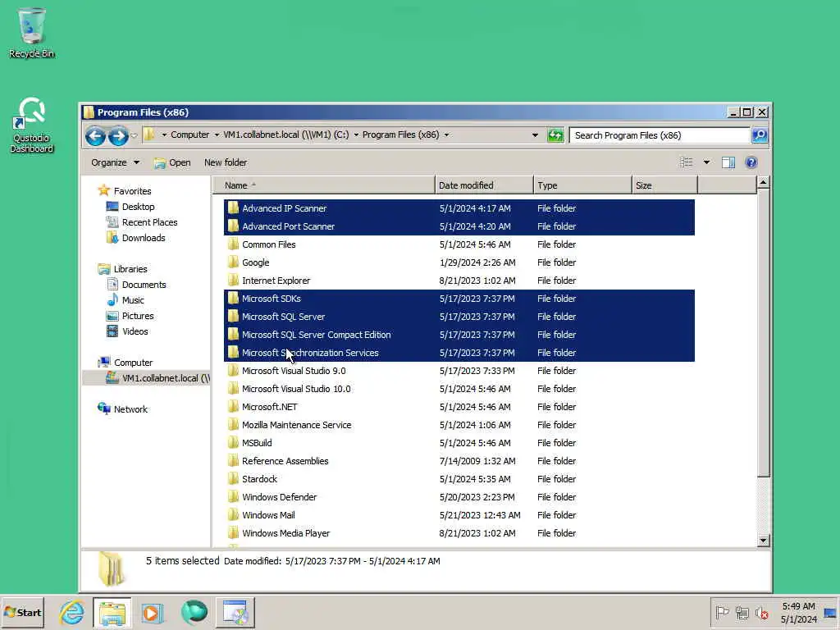Open the view options dropdown arrow
840x630 pixels.
[x=706, y=162]
